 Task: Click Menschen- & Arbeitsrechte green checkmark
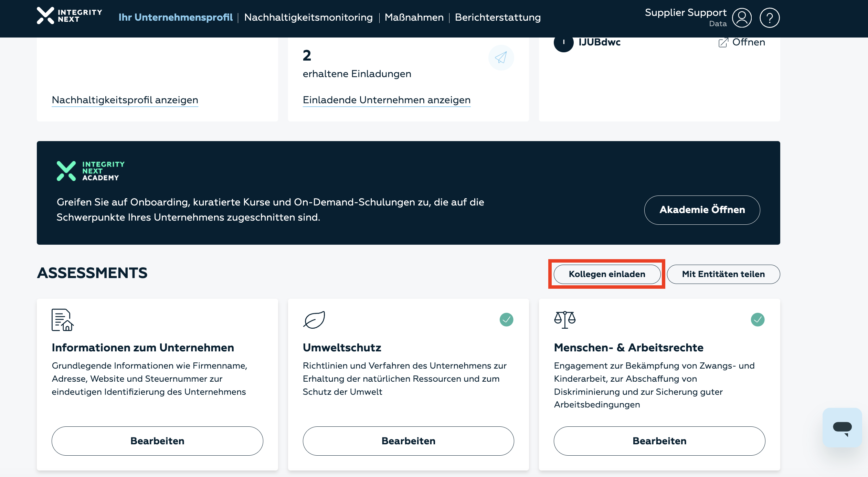[x=757, y=320]
